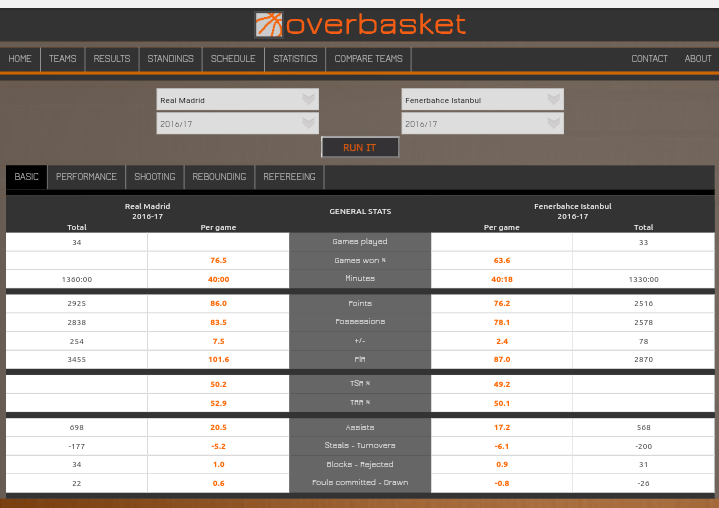This screenshot has width=719, height=508.
Task: Click the Minutes row label
Action: [x=360, y=278]
